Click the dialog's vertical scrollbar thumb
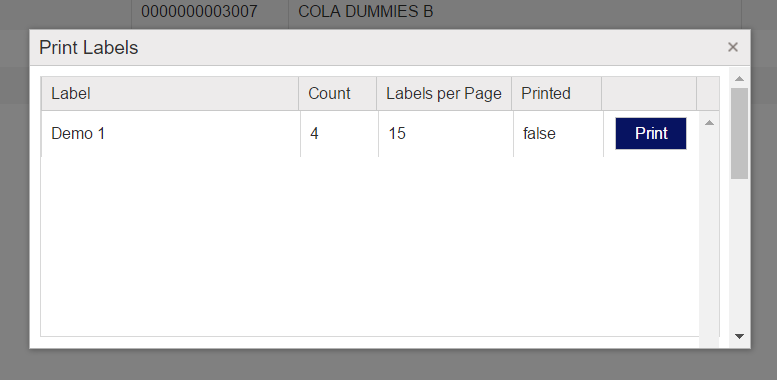 point(739,134)
